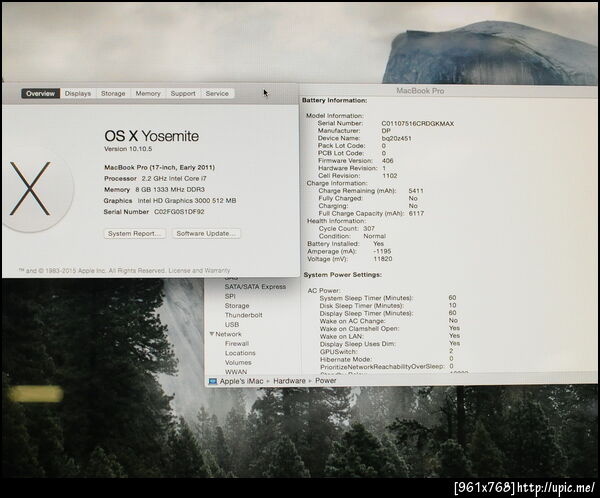Click the Mac serial number C02FG0S1DF92
Image resolution: width=600 pixels, height=498 pixels.
[x=179, y=212]
